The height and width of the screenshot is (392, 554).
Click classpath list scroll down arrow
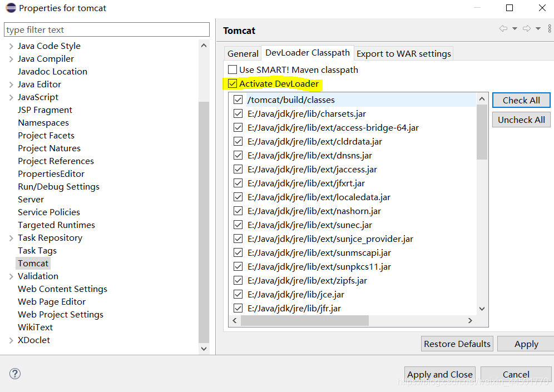pos(482,309)
